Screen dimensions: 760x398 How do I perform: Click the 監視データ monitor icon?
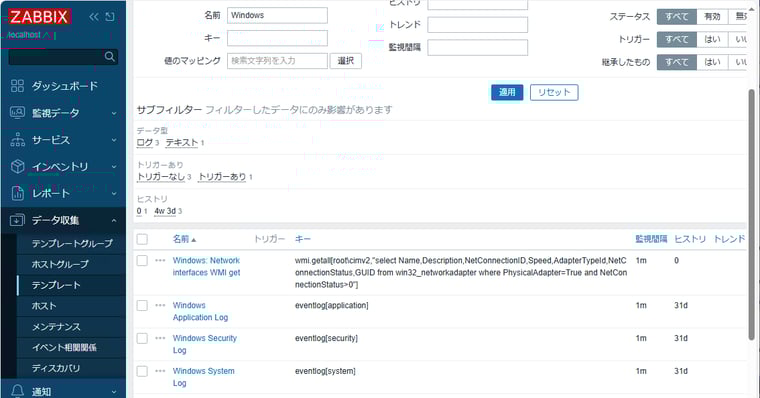point(17,112)
